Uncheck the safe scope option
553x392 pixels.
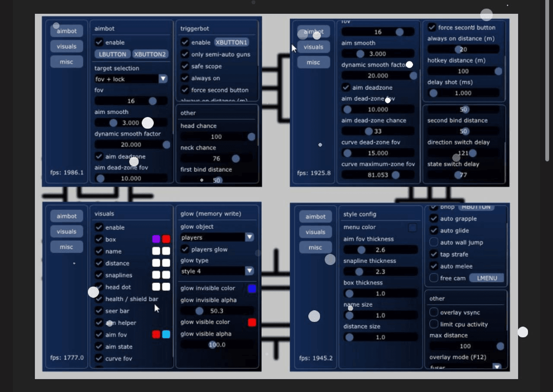(185, 66)
